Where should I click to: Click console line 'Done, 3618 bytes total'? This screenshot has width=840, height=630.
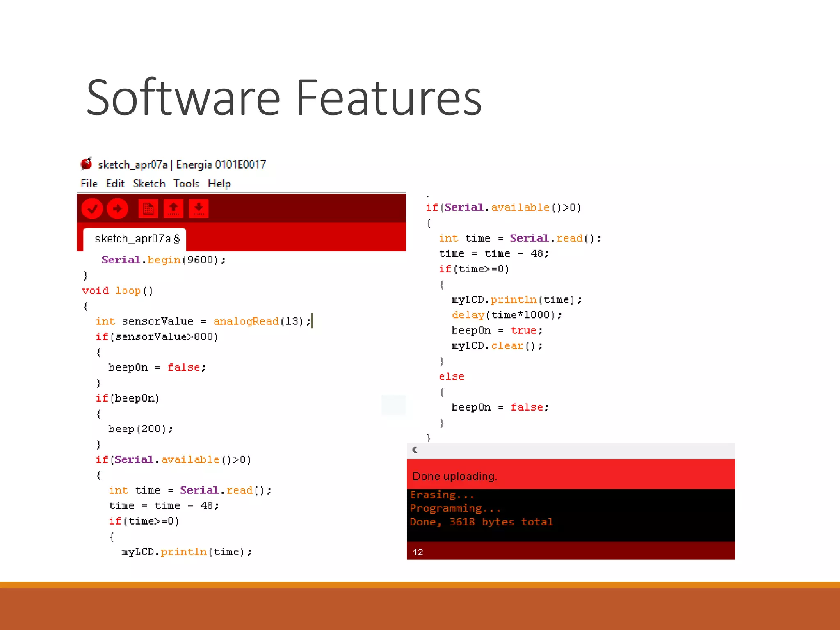[x=481, y=522]
